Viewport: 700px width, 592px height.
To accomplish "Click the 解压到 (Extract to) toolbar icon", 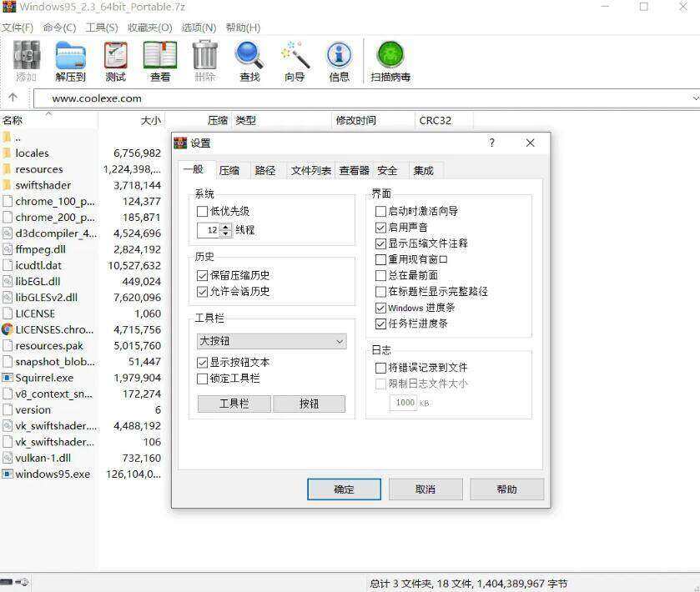I will click(71, 55).
